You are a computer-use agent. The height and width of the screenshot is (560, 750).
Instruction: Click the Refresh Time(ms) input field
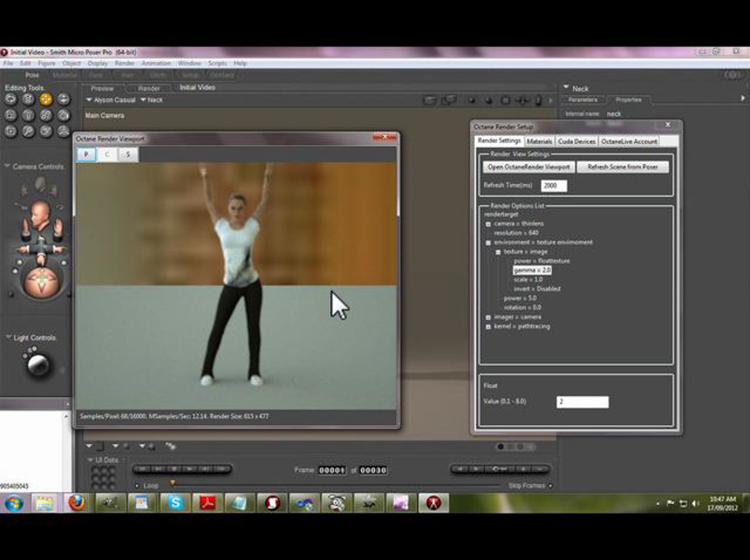[554, 186]
